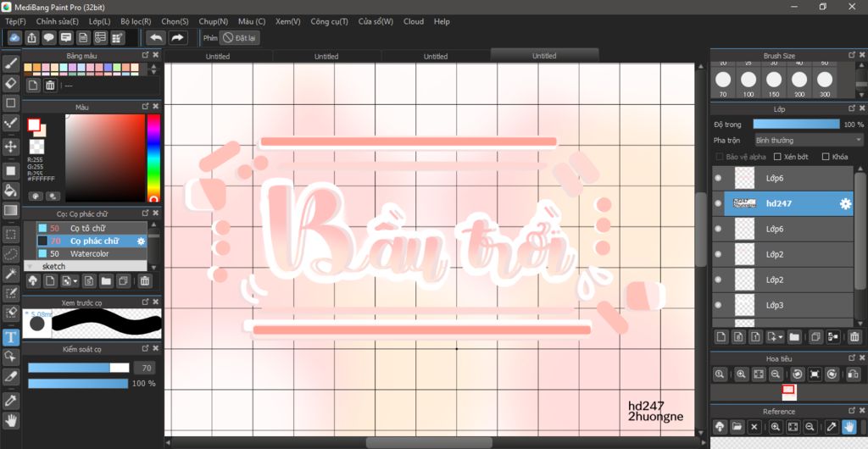Click the vertical hue color bar
Screen dimensions: 868x449
[153, 158]
